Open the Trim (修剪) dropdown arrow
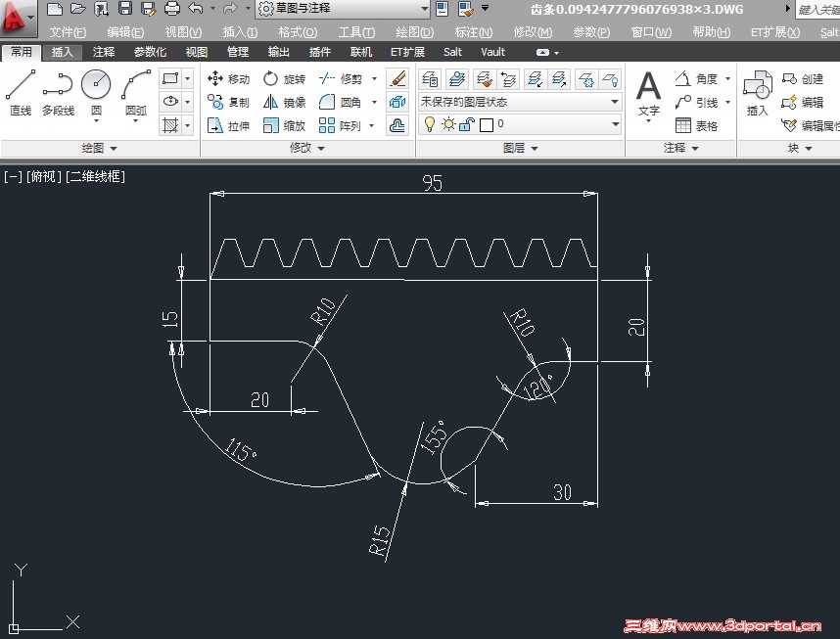The image size is (840, 639). 374,78
